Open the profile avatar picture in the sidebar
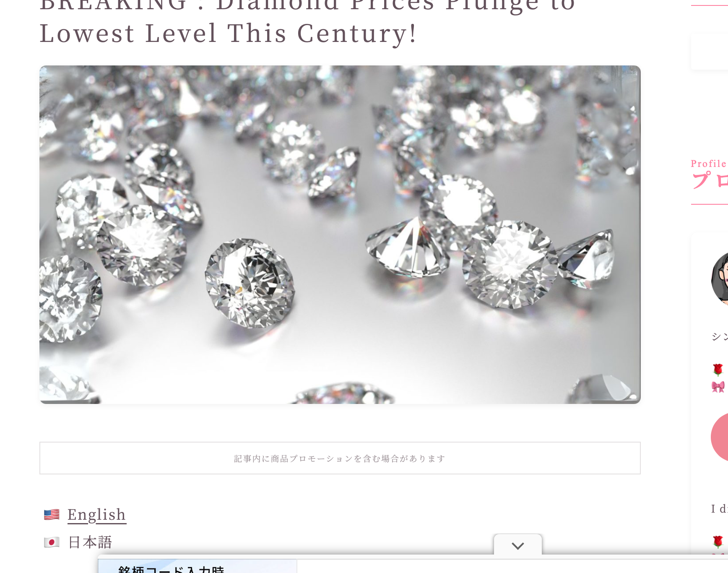728x573 pixels. [x=720, y=279]
